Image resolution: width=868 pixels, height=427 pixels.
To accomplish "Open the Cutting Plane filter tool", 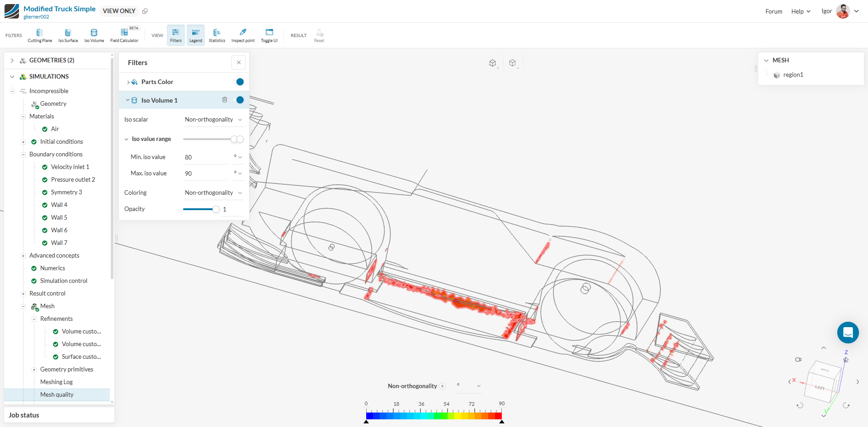I will [40, 35].
